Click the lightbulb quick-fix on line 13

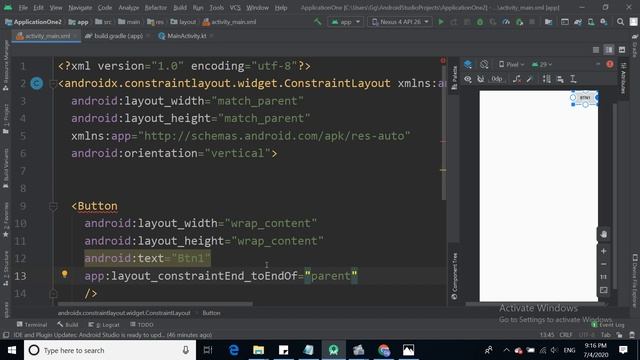(64, 274)
